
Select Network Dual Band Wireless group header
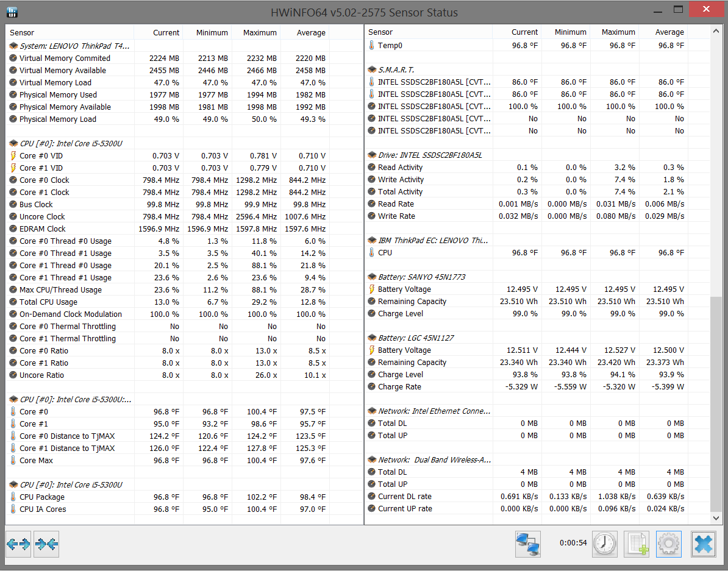tap(537, 459)
